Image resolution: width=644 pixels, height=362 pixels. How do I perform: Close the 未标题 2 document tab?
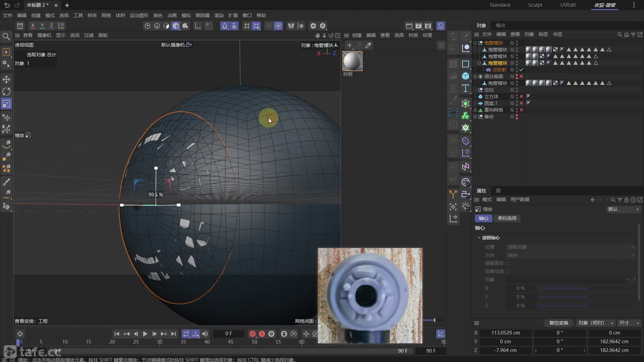pos(56,5)
